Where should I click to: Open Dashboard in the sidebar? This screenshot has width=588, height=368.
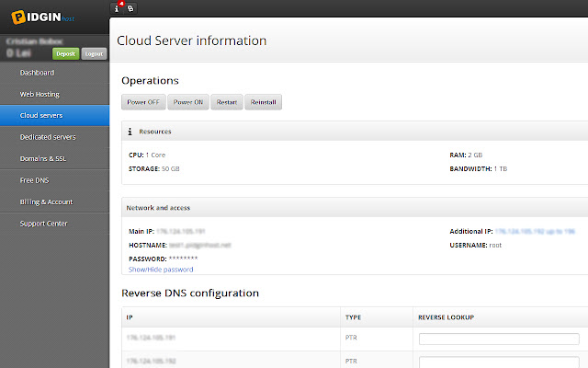coord(38,73)
